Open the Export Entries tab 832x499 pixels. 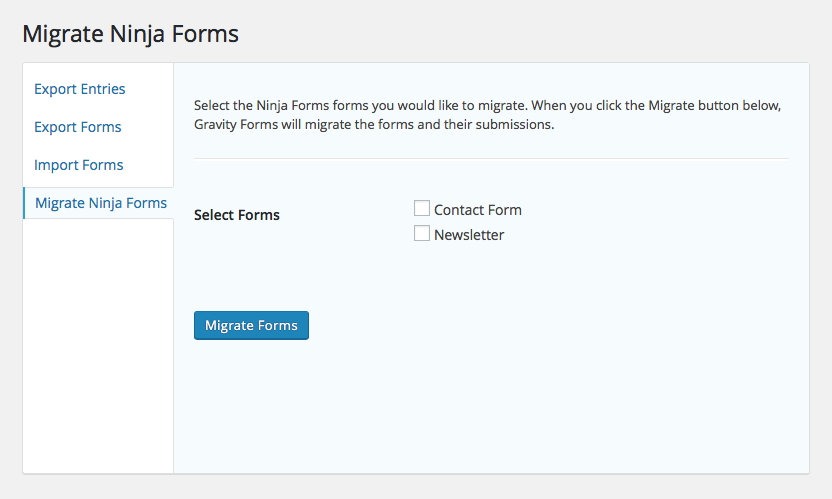click(x=80, y=89)
